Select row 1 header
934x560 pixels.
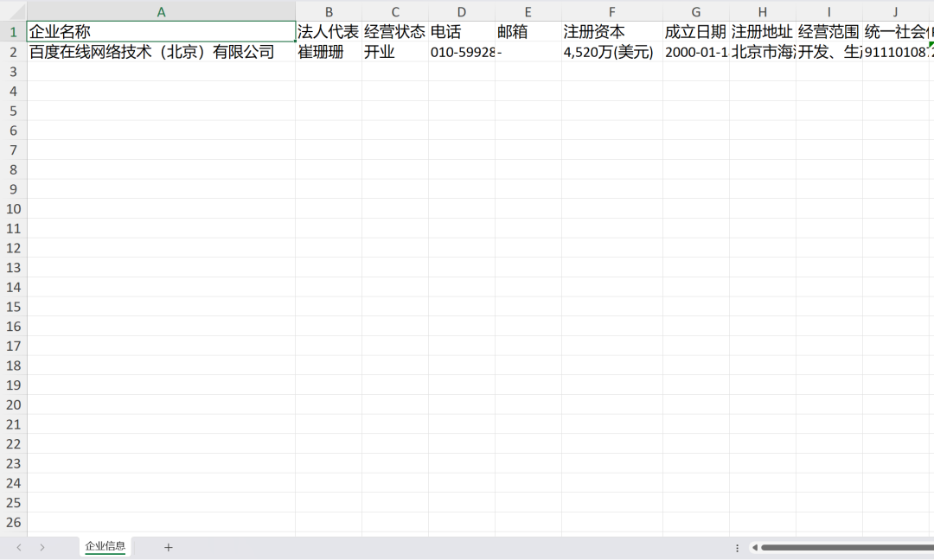click(x=13, y=31)
